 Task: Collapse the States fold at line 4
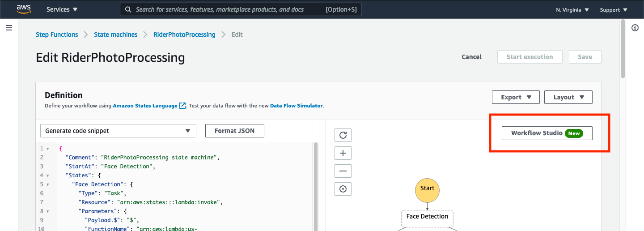(x=48, y=175)
